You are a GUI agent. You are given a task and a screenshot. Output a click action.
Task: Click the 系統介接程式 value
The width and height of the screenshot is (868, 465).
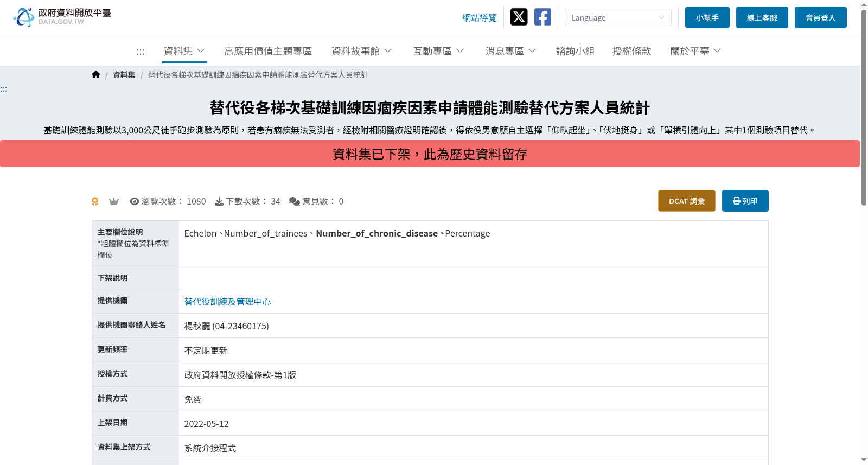[210, 448]
